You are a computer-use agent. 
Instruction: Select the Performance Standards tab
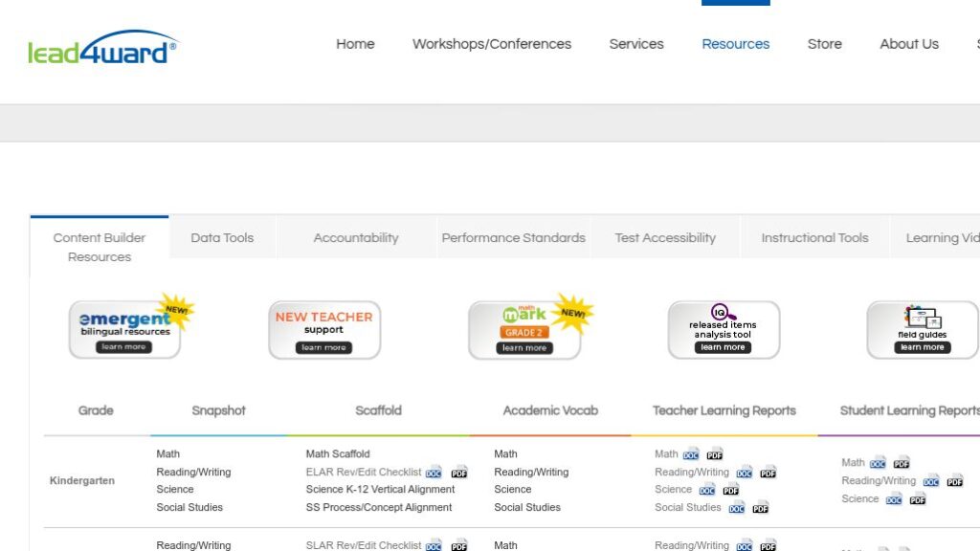click(x=513, y=237)
